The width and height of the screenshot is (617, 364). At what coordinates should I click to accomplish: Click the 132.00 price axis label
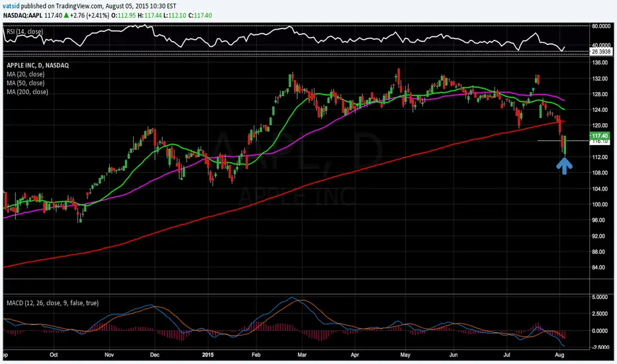(x=600, y=79)
